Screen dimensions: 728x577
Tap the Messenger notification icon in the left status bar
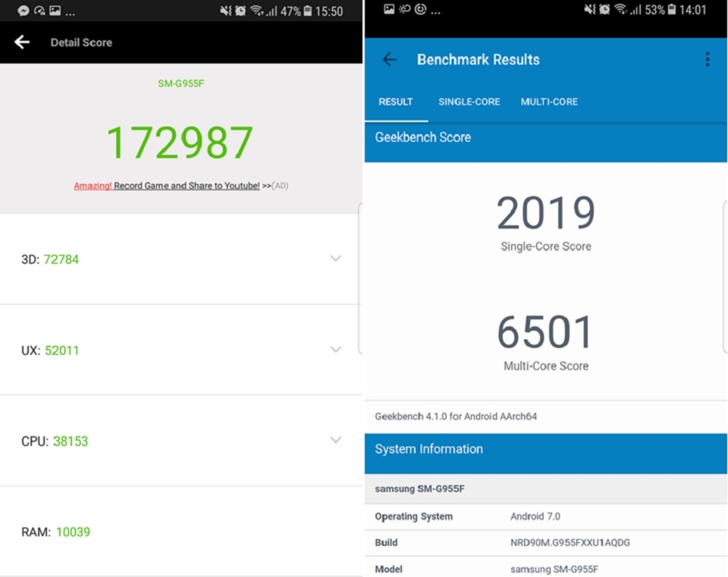pyautogui.click(x=24, y=11)
